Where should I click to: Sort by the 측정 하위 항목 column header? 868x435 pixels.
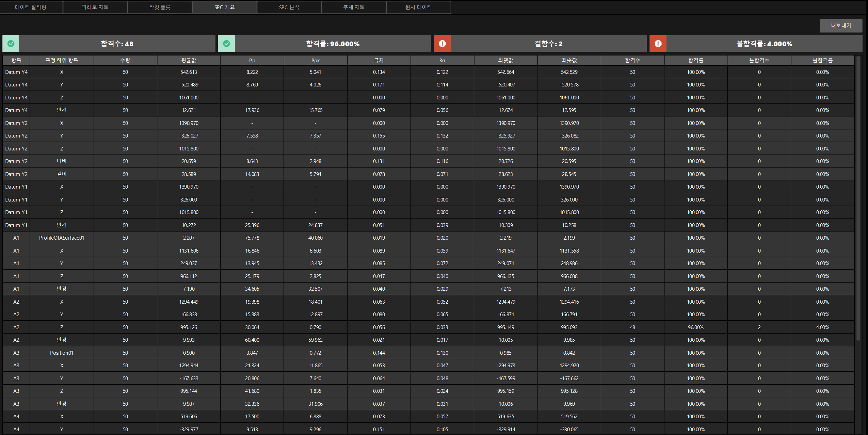coord(62,60)
